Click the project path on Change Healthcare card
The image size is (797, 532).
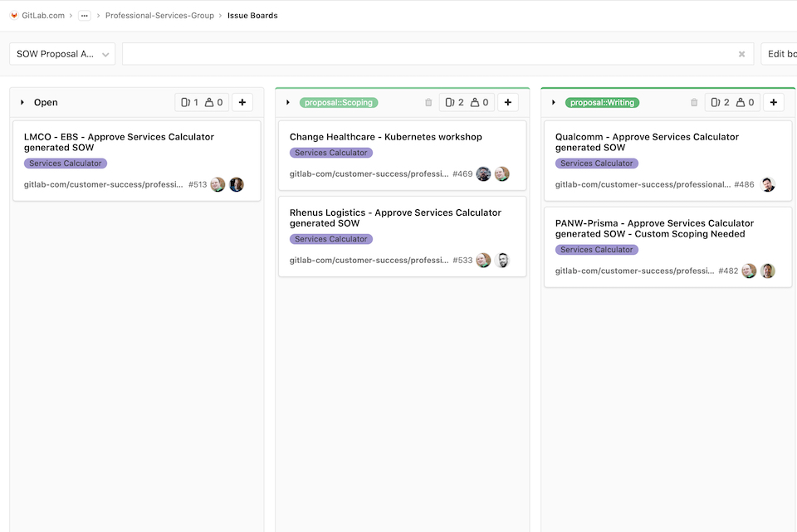(x=369, y=173)
